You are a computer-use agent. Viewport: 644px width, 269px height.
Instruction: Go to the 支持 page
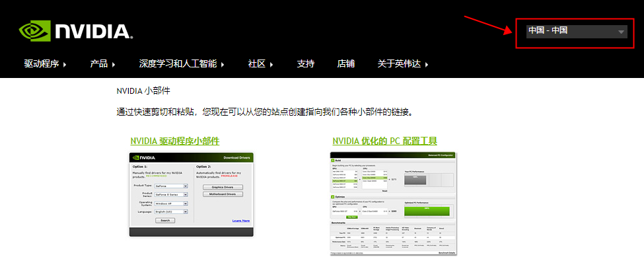[x=306, y=64]
